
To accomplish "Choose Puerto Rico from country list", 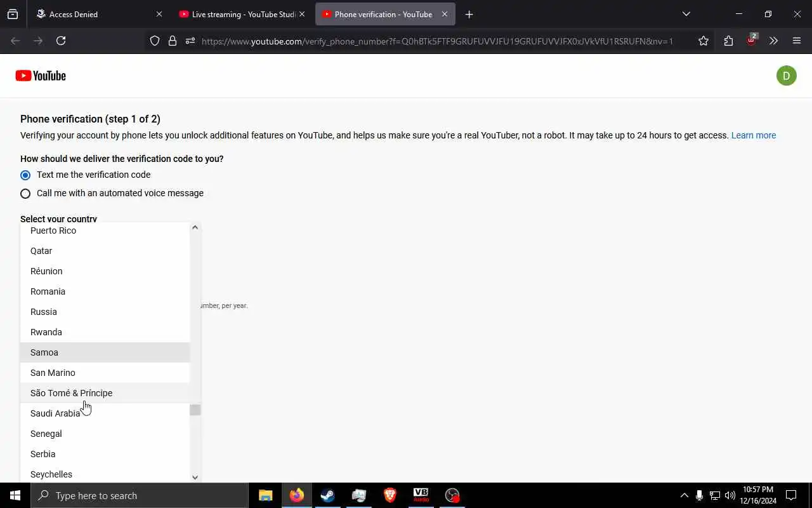I will pos(105,231).
